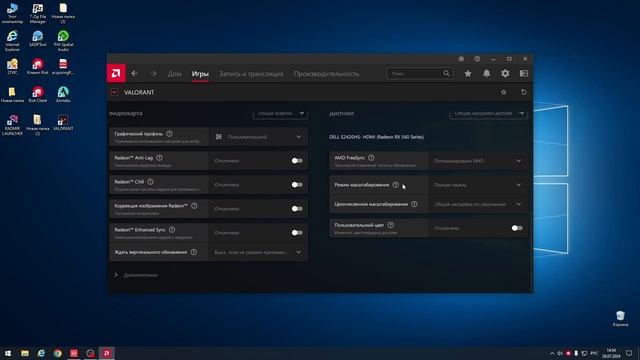This screenshot has width=640, height=360.
Task: Switch to the Игры tab
Action: pos(200,74)
